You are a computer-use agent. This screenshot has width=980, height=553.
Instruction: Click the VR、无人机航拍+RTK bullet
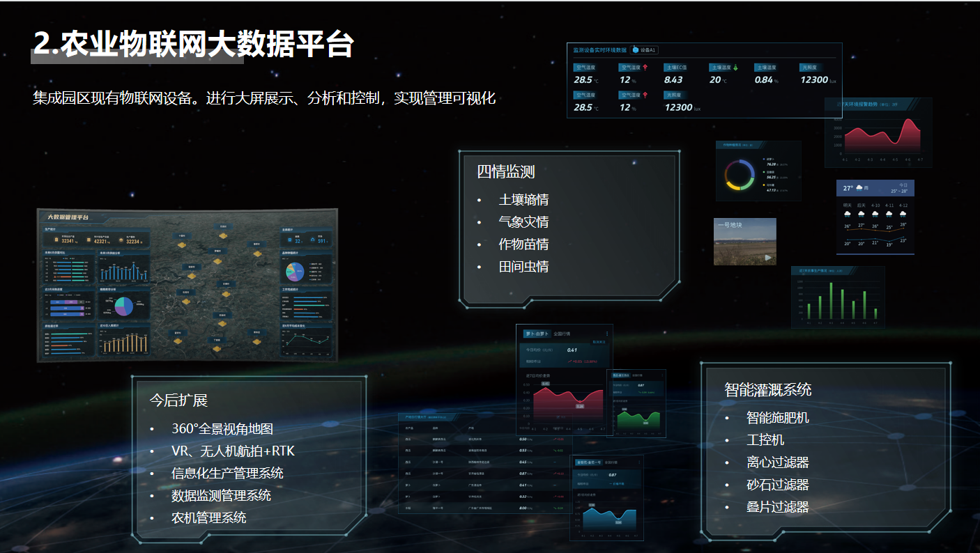coord(233,451)
